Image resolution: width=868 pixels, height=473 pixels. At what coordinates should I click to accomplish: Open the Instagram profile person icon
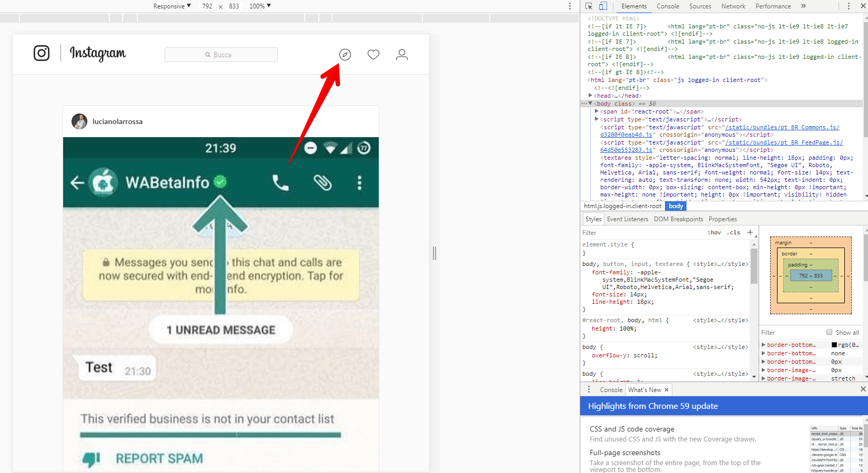click(402, 55)
